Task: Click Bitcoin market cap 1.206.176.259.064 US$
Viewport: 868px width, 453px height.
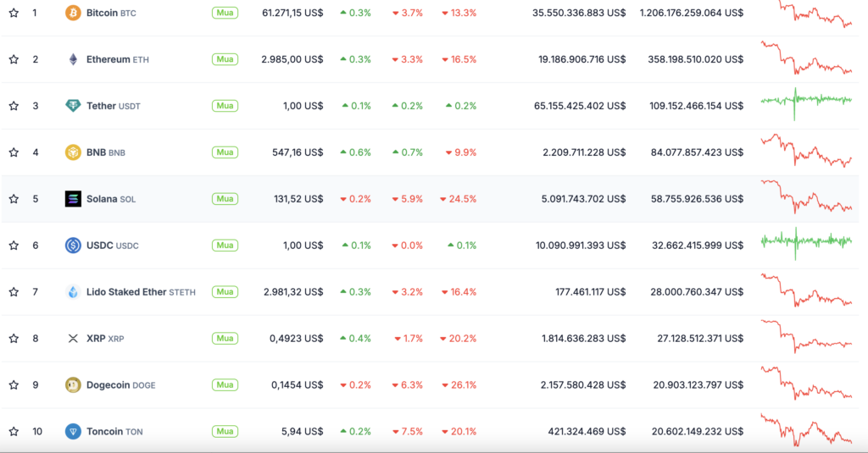Action: click(x=692, y=13)
